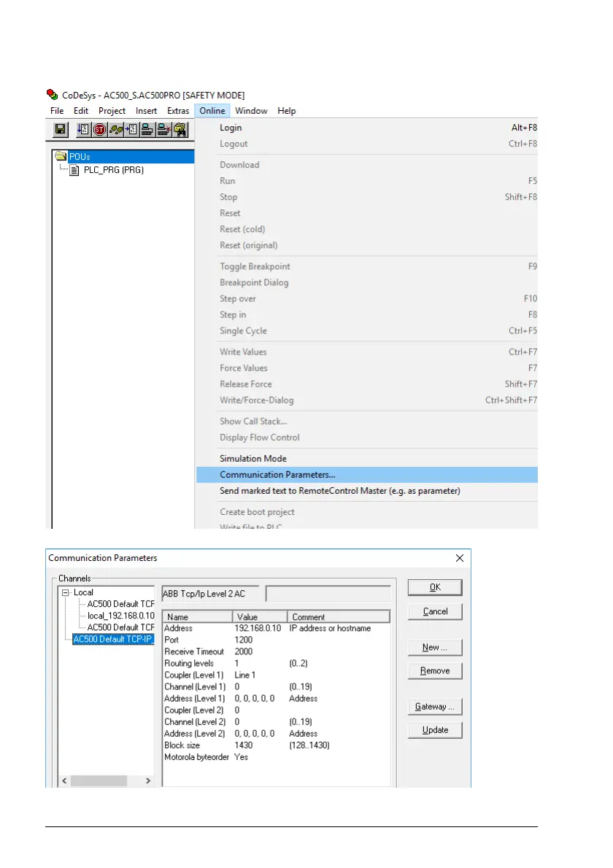The width and height of the screenshot is (613, 868).
Task: Open the Project menu
Action: 112,111
